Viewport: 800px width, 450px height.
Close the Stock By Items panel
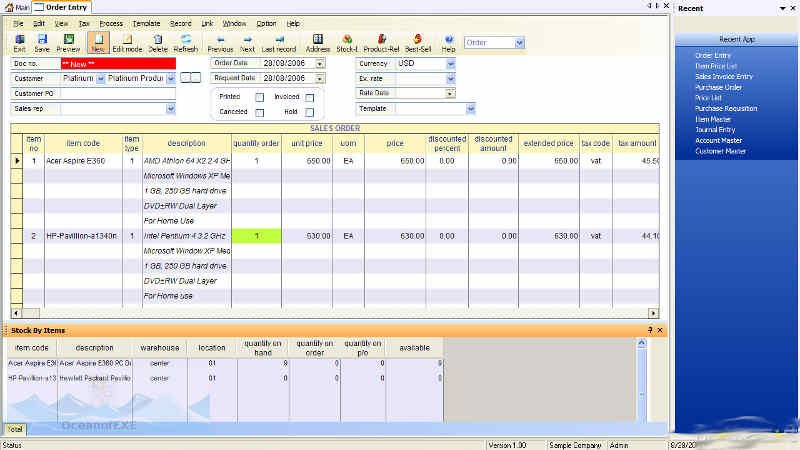(x=660, y=330)
